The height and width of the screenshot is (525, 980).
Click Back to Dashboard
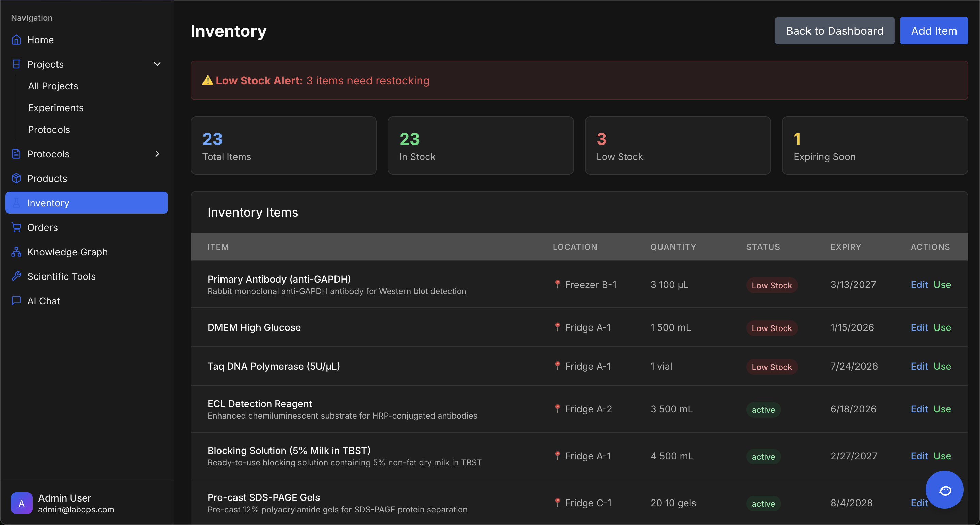tap(834, 30)
